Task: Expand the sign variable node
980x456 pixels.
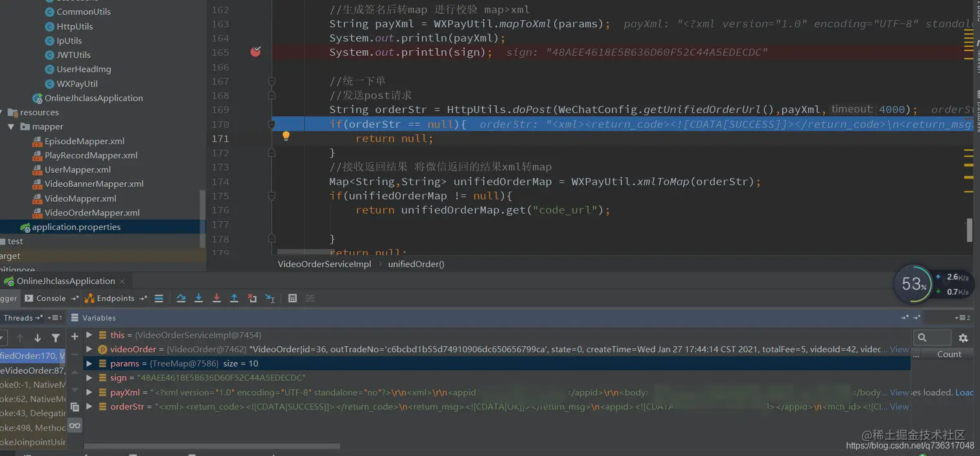Action: 89,378
